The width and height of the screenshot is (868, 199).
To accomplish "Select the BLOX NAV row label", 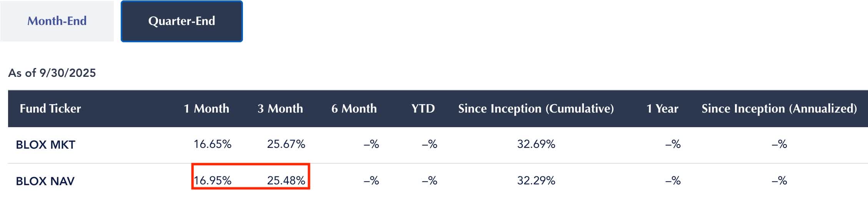I will tap(45, 181).
